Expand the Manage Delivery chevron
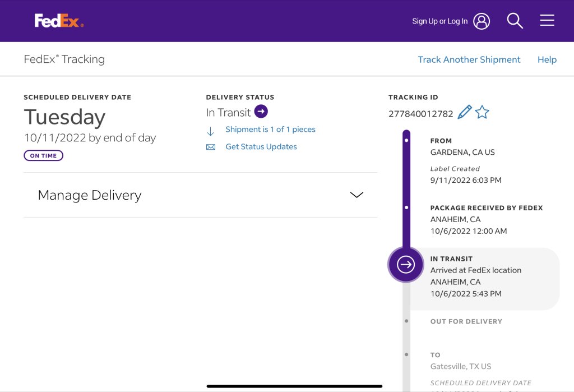Viewport: 574px width, 392px height. (357, 195)
